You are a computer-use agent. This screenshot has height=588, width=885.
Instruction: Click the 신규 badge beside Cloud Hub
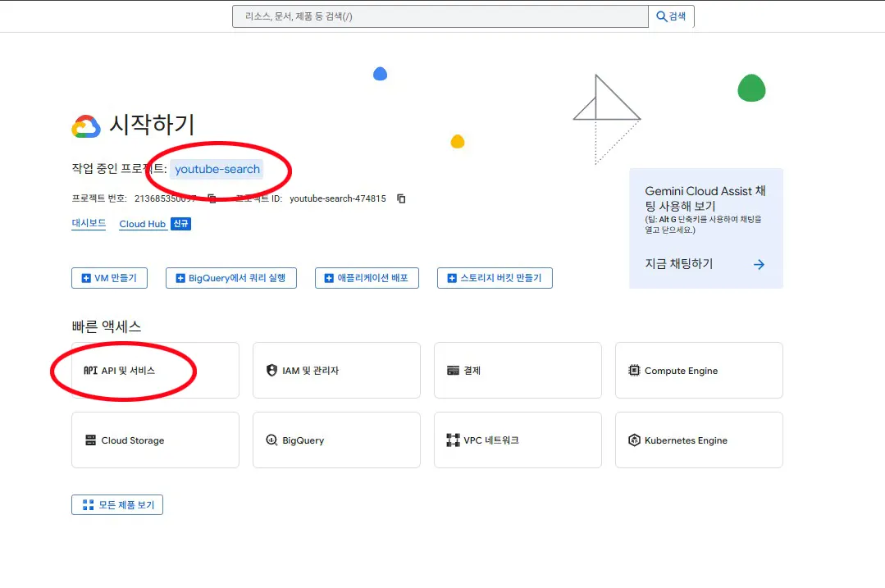point(180,223)
